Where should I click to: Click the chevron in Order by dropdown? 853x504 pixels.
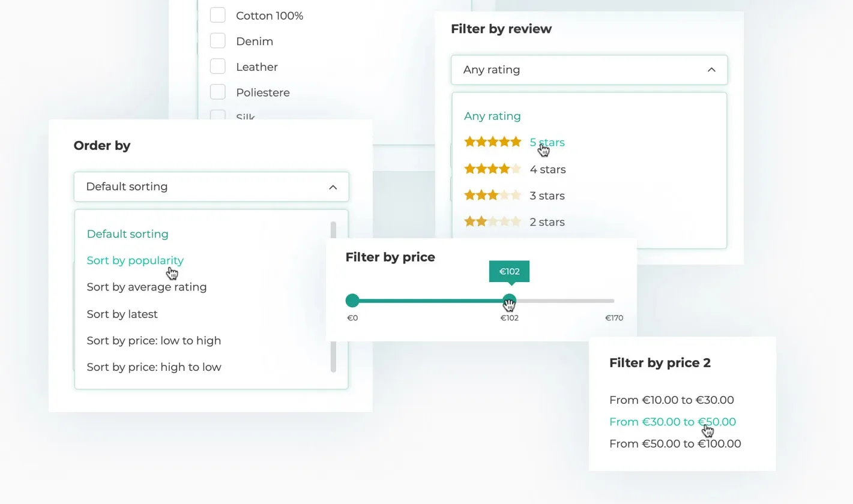coord(333,187)
